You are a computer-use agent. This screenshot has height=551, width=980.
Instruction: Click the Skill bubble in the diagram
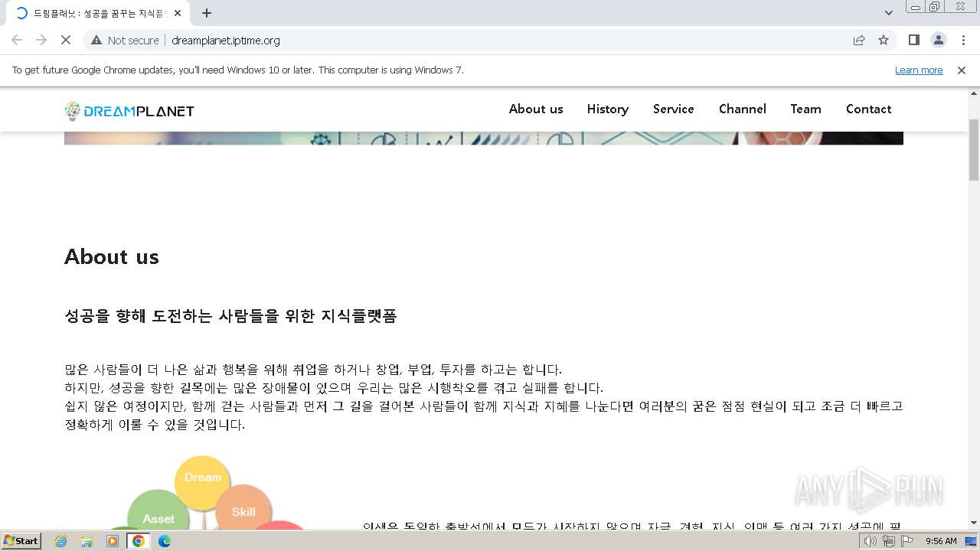(x=243, y=511)
